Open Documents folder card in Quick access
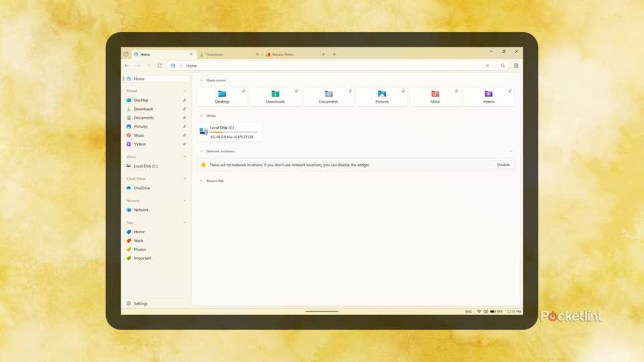This screenshot has width=644, height=362. pyautogui.click(x=329, y=97)
